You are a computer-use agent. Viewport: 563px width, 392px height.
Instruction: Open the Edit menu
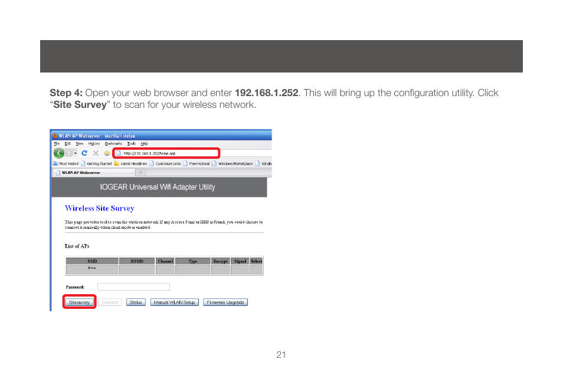67,143
